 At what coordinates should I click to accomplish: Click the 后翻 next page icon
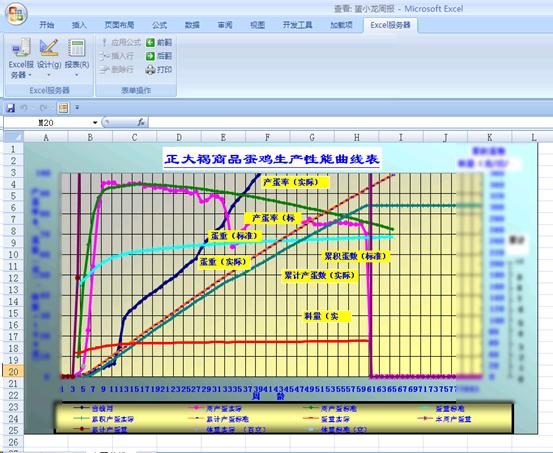tap(151, 56)
